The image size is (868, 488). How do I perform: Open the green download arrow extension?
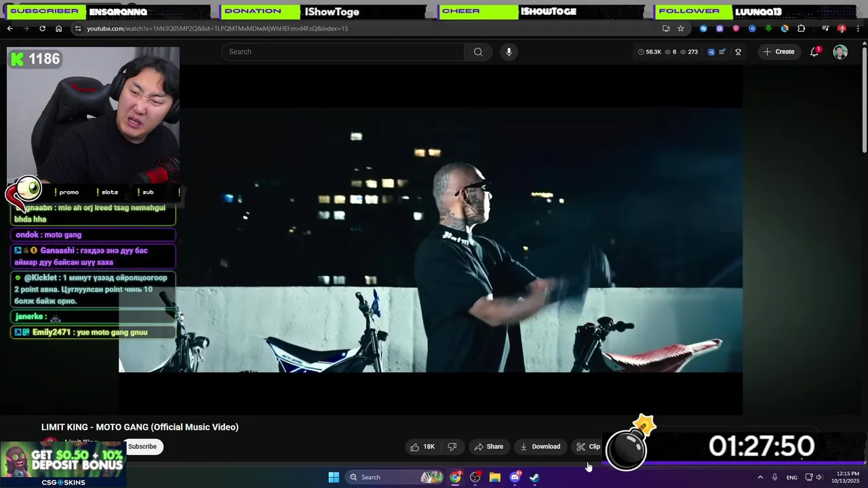[x=768, y=28]
